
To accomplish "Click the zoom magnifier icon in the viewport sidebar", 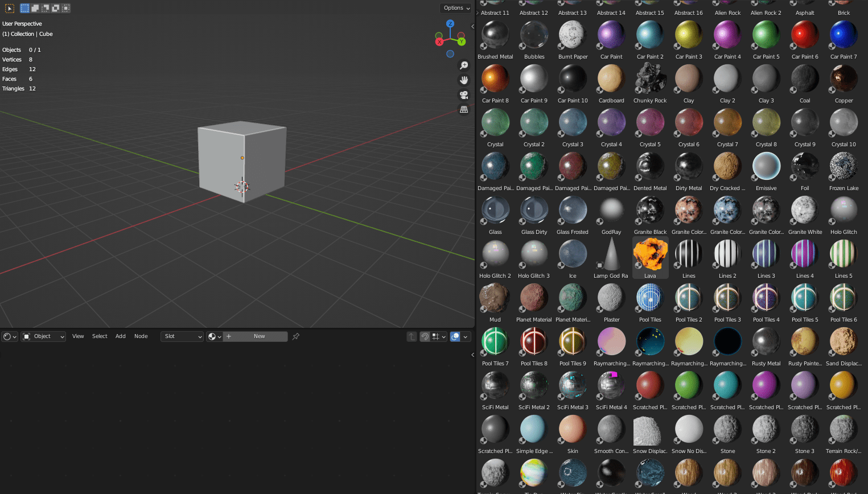I will [464, 65].
